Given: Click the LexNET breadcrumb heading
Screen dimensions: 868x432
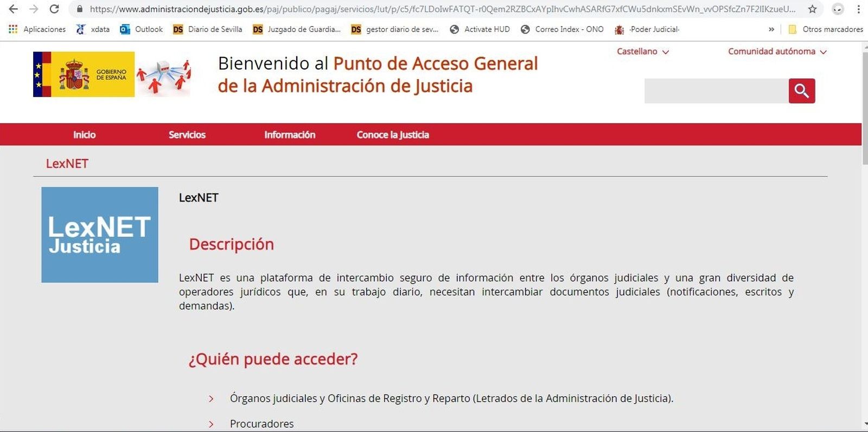Looking at the screenshot, I should point(67,163).
